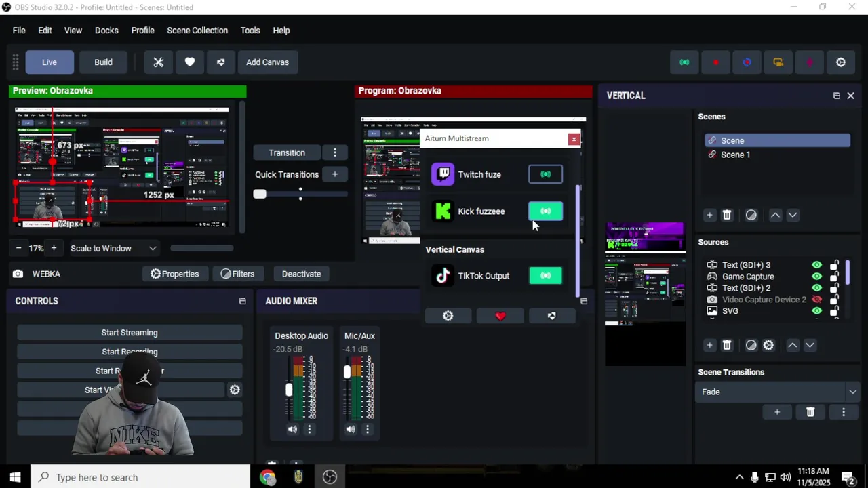This screenshot has height=488, width=868.
Task: Click the Start Streaming button
Action: [130, 333]
